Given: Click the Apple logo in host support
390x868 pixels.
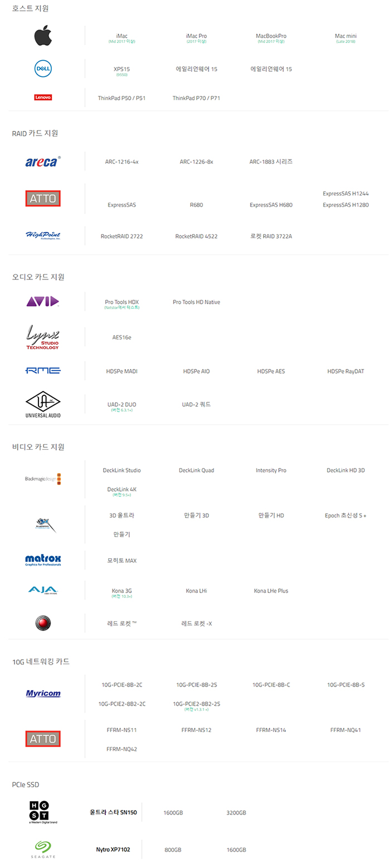Looking at the screenshot, I should [x=43, y=36].
